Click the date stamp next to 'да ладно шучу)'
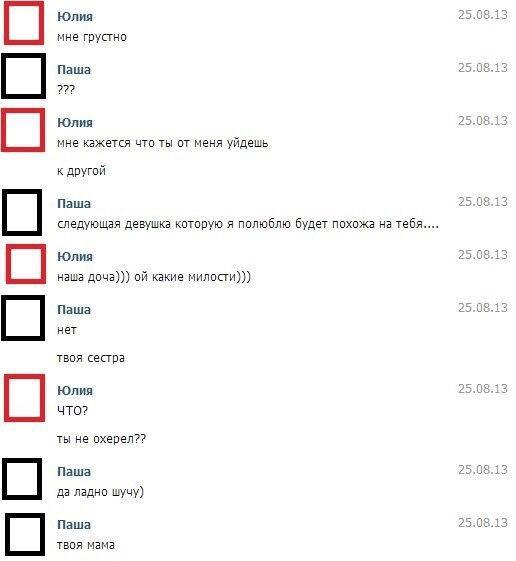The image size is (516, 561). [x=483, y=470]
